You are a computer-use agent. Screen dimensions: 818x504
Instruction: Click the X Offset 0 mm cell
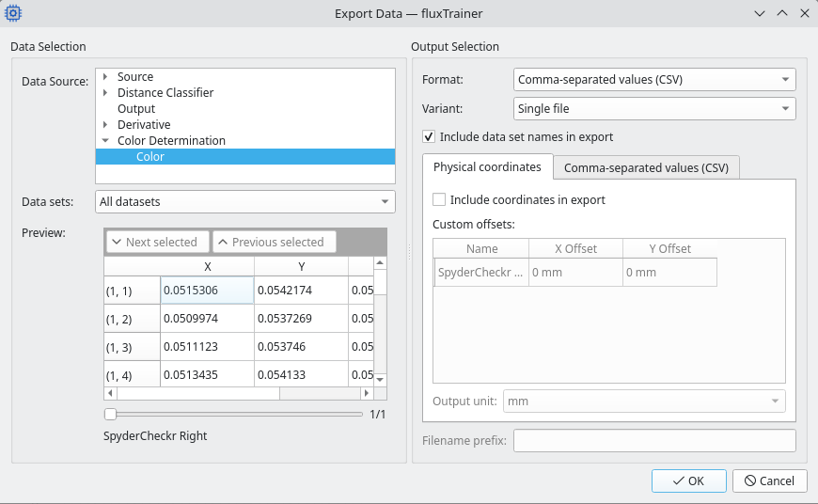coord(576,273)
